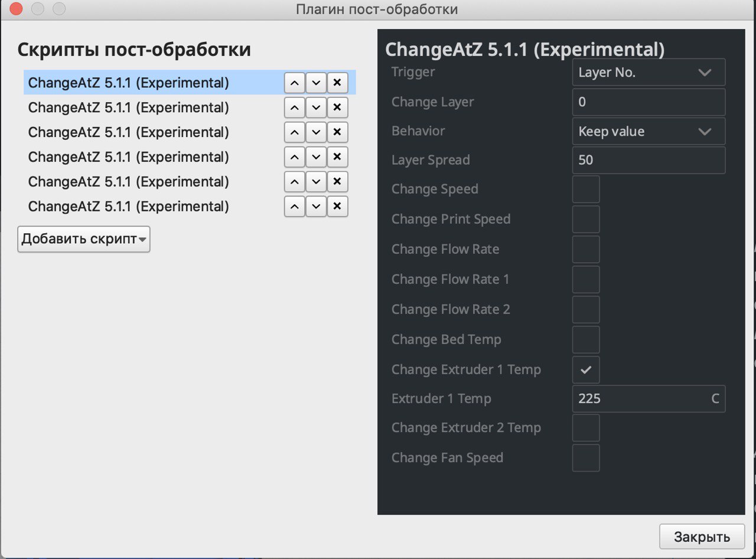756x559 pixels.
Task: Focus the Change Layer field showing 0
Action: pyautogui.click(x=649, y=102)
